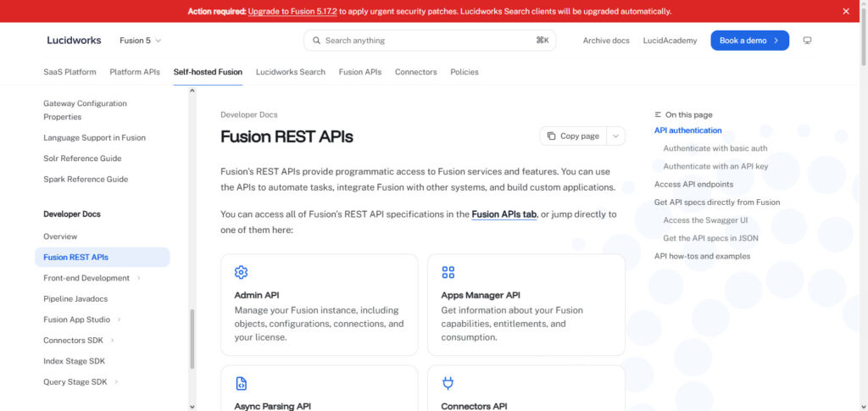
Task: Click sidebar scrollbar up arrow
Action: click(192, 90)
